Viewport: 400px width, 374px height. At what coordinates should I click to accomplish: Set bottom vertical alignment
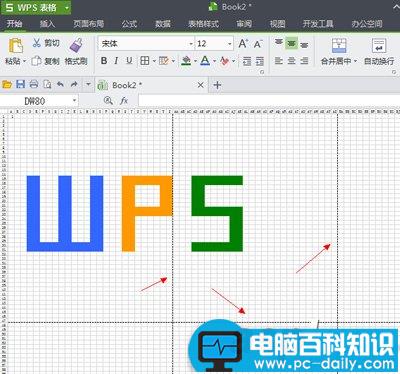304,44
